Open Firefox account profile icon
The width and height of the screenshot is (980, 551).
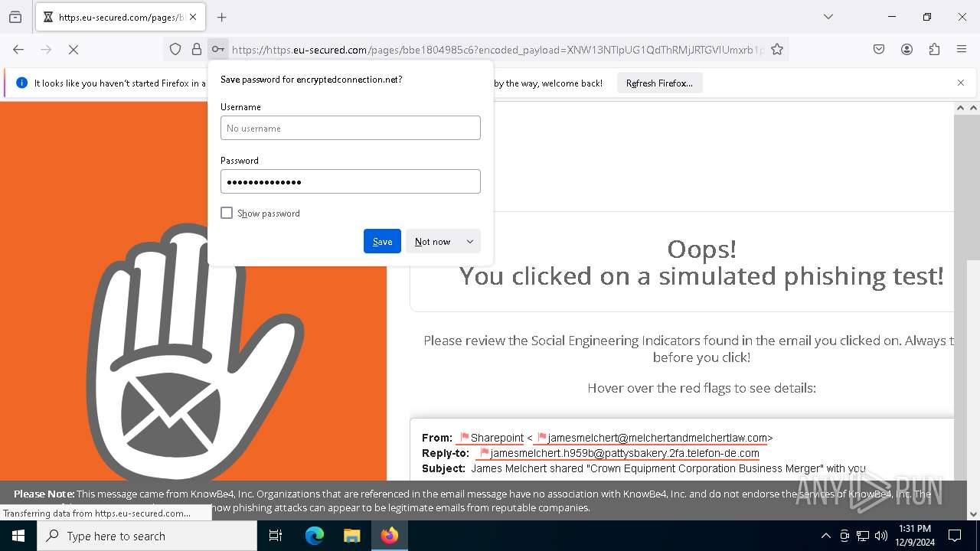(906, 50)
